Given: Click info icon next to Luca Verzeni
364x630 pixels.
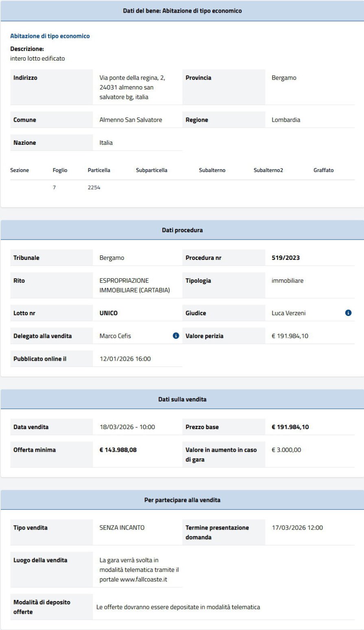Looking at the screenshot, I should point(348,313).
